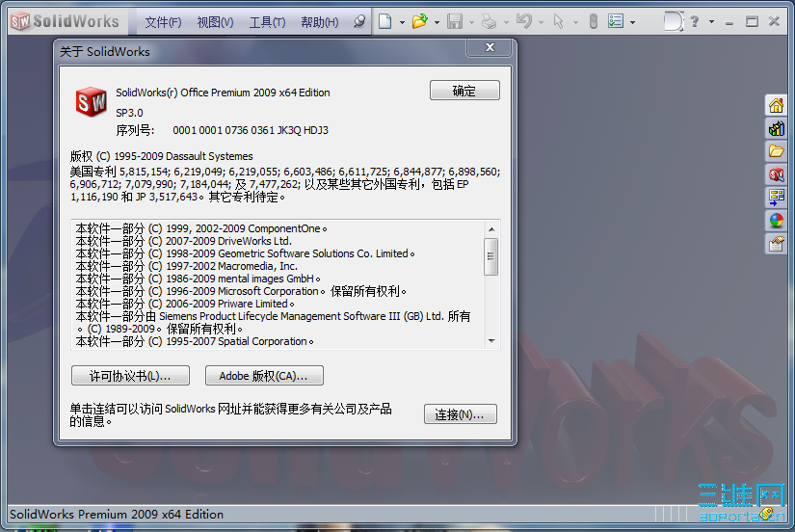795x532 pixels.
Task: Click the New document icon
Action: (x=385, y=21)
